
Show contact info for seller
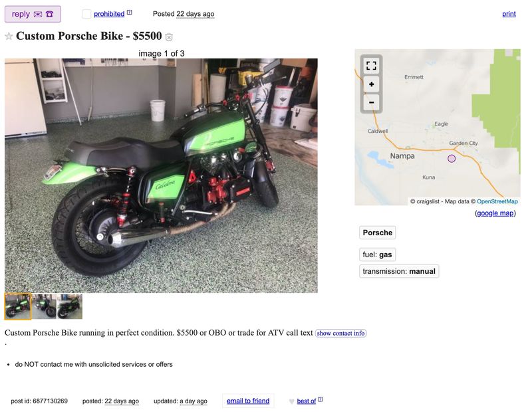pos(340,334)
